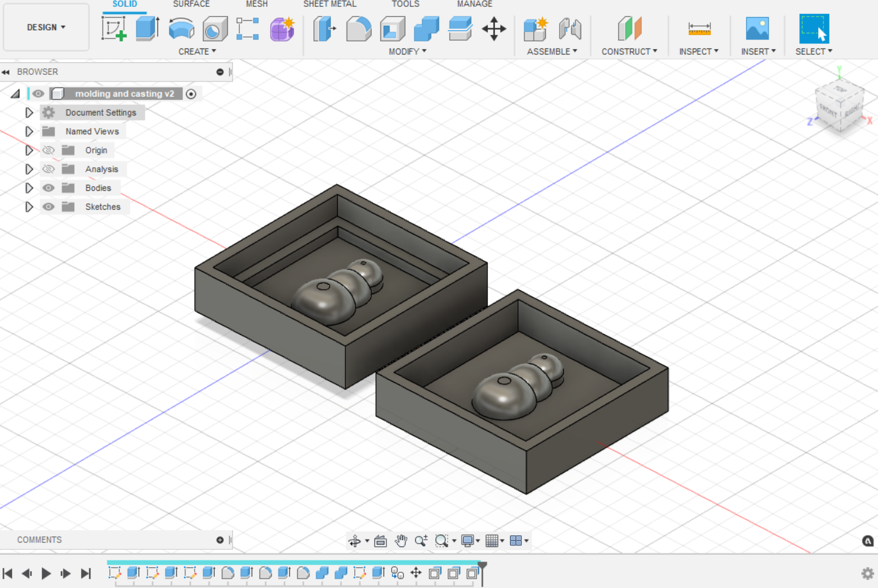Select the Press Pull tool
Image resolution: width=878 pixels, height=588 pixels.
click(325, 29)
